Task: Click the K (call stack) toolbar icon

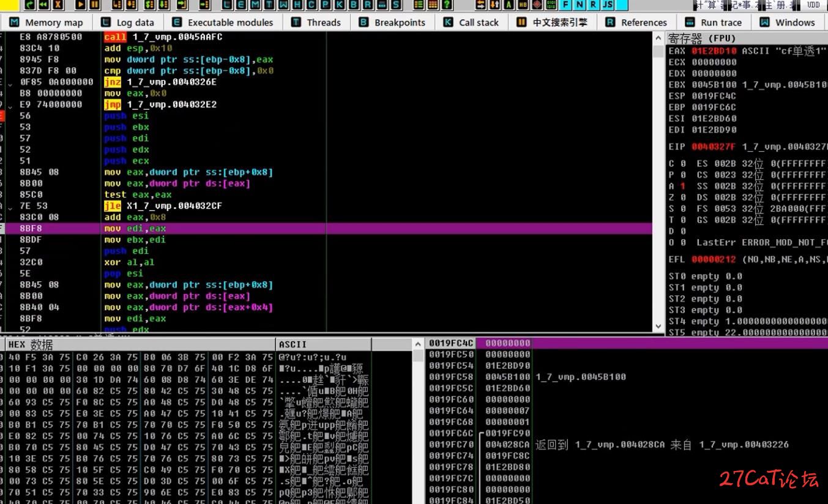Action: (x=340, y=5)
